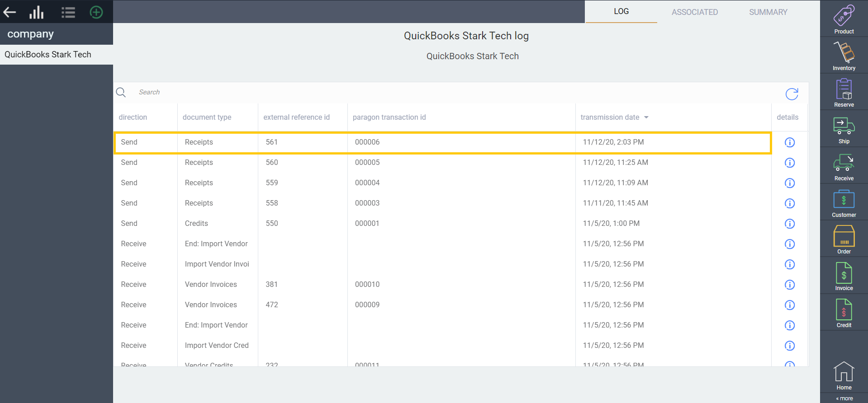The width and height of the screenshot is (868, 403).
Task: Switch to the ASSOCIATED tab
Action: click(694, 12)
